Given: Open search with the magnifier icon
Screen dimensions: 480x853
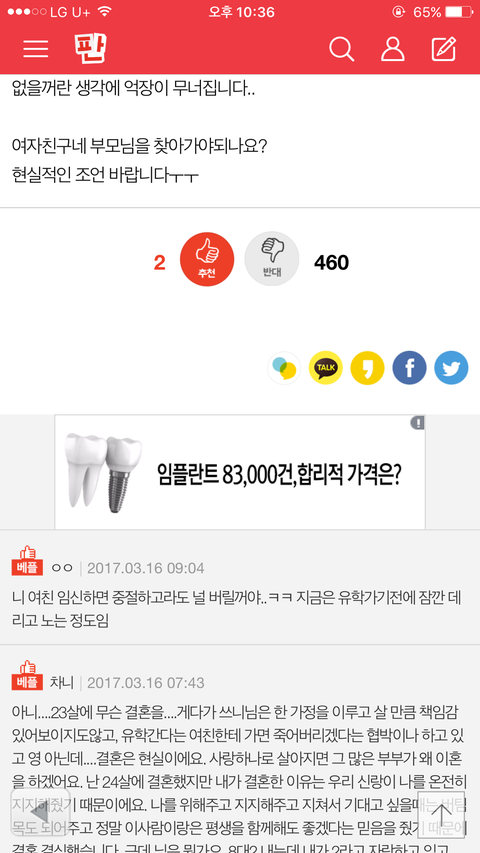Looking at the screenshot, I should [342, 50].
